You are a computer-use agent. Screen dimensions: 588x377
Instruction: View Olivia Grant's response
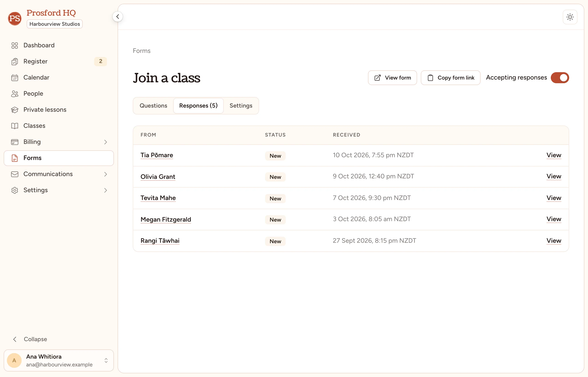pos(554,177)
